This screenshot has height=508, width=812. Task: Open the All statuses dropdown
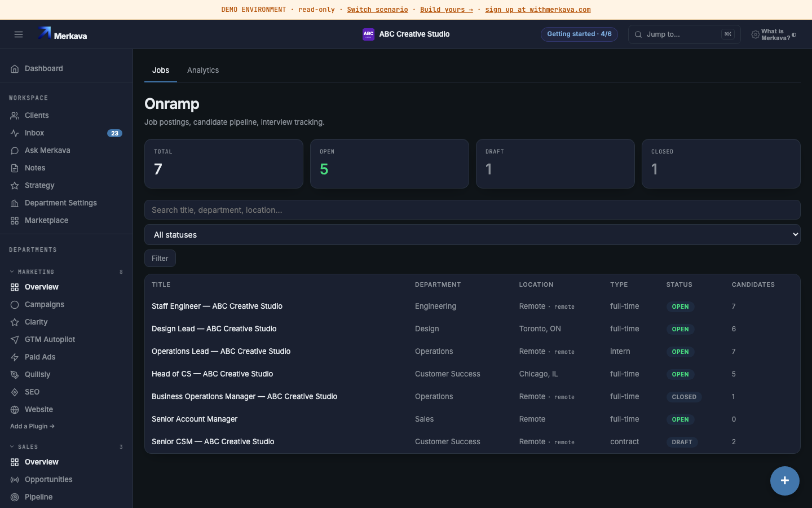(x=473, y=235)
